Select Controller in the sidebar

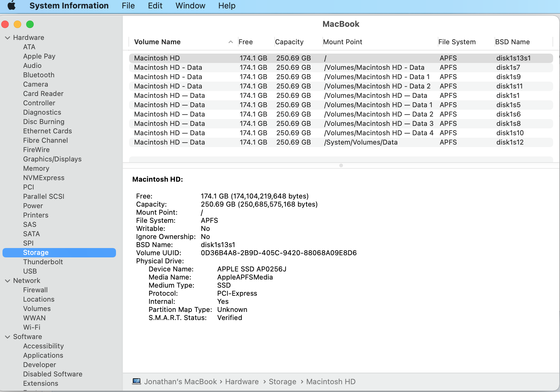(x=39, y=103)
